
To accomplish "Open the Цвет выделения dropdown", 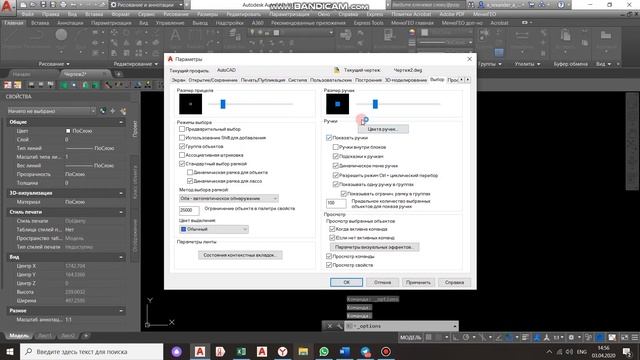I will point(214,229).
